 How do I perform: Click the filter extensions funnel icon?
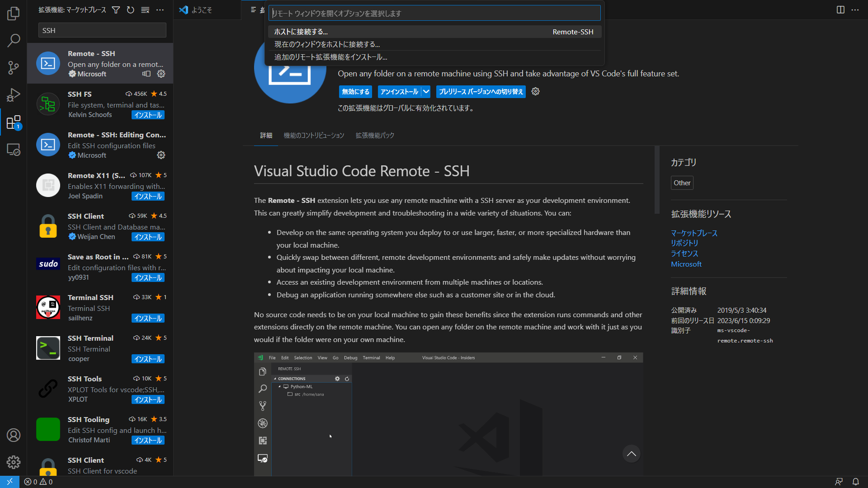click(116, 10)
